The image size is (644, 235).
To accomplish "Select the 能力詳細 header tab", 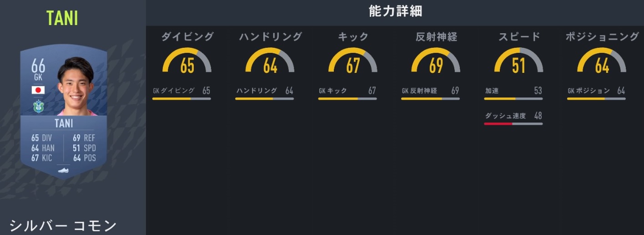I will [395, 11].
